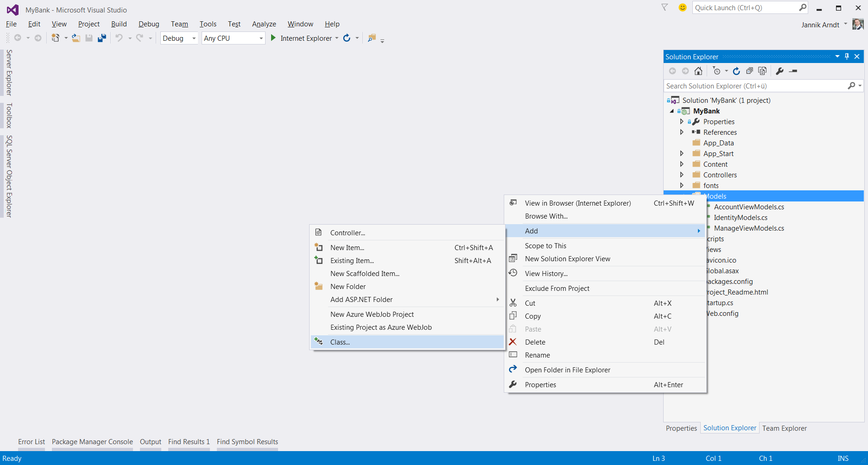Select the App_Data folder
This screenshot has height=465, width=868.
coord(718,143)
